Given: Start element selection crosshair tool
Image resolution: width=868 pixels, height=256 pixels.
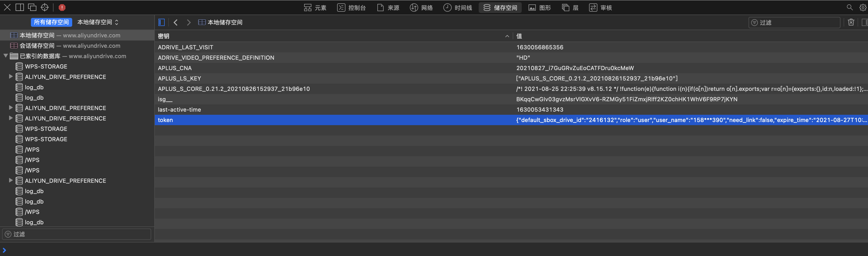Looking at the screenshot, I should [45, 8].
